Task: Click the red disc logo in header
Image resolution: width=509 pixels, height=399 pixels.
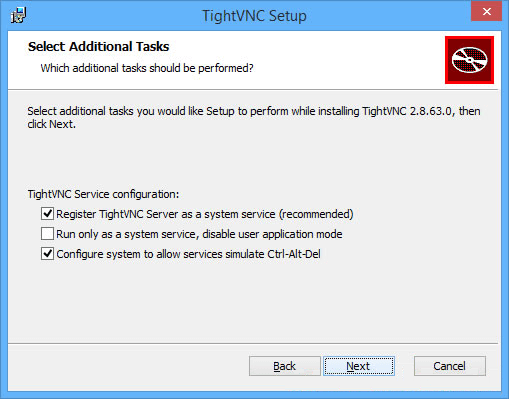Action: tap(469, 60)
